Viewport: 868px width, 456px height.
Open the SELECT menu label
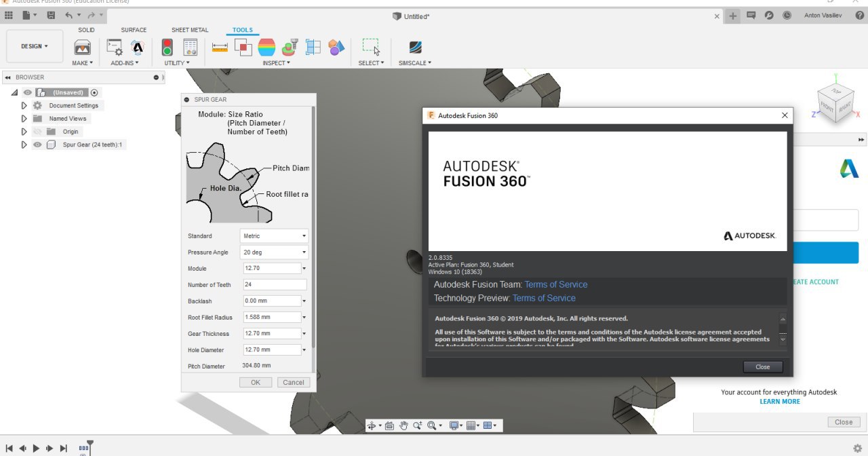pyautogui.click(x=371, y=63)
